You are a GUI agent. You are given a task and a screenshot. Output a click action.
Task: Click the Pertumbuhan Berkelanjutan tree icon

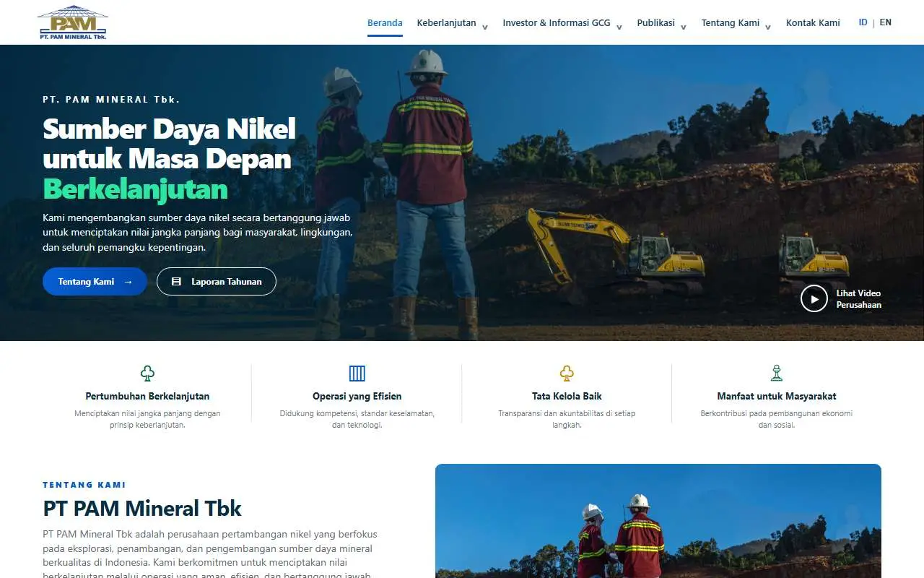(147, 374)
